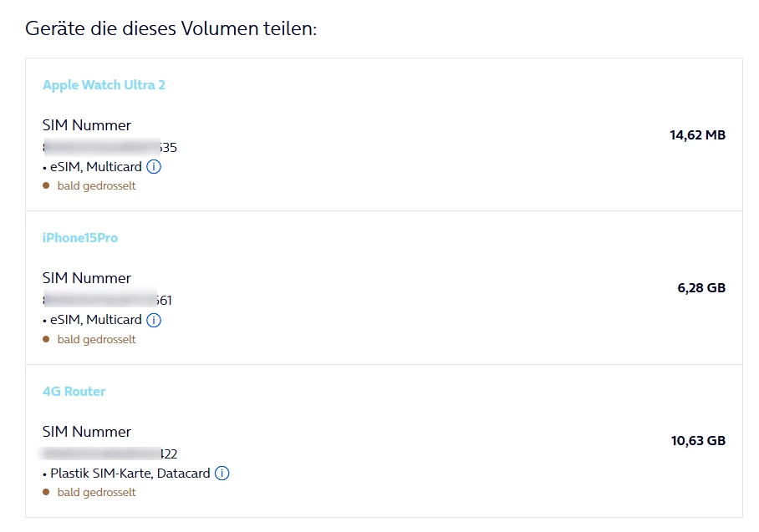Open the Apple Watch Ultra 2 device link
Image resolution: width=759 pixels, height=532 pixels.
pos(104,85)
